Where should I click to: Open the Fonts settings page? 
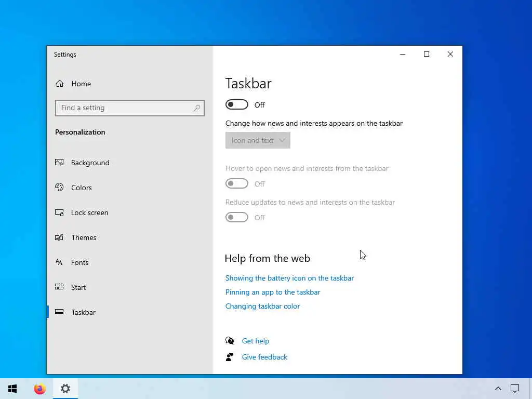pyautogui.click(x=129, y=262)
